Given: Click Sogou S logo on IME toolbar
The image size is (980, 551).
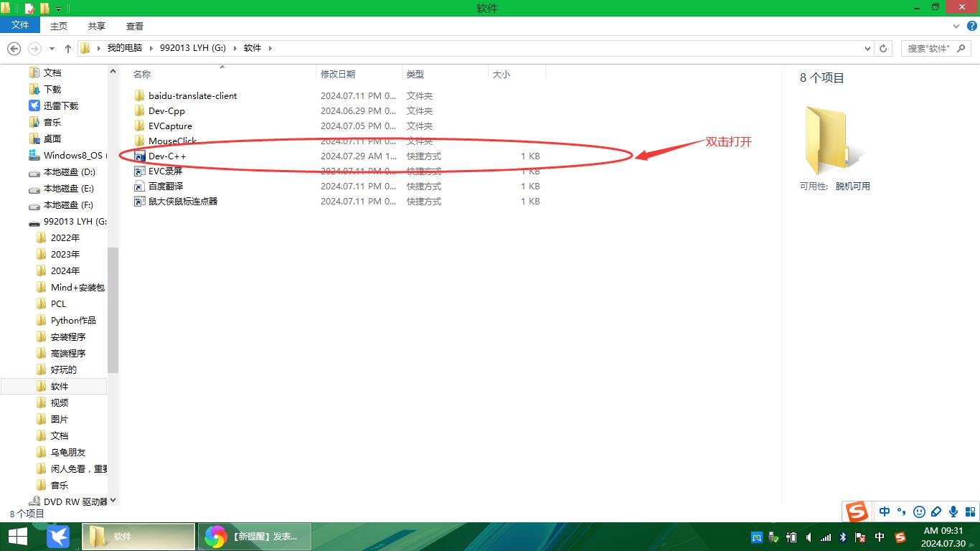Looking at the screenshot, I should (x=857, y=512).
